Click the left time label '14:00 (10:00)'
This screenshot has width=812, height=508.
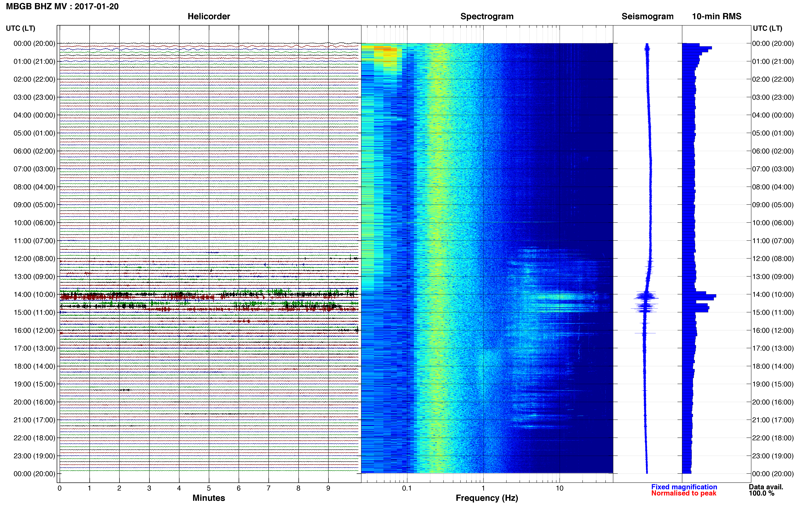click(x=34, y=295)
